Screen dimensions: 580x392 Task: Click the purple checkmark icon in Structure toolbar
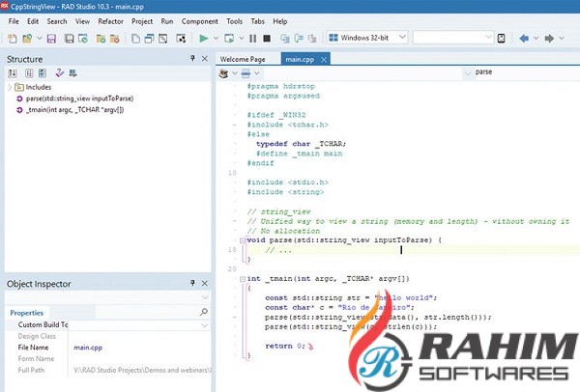pyautogui.click(x=59, y=73)
